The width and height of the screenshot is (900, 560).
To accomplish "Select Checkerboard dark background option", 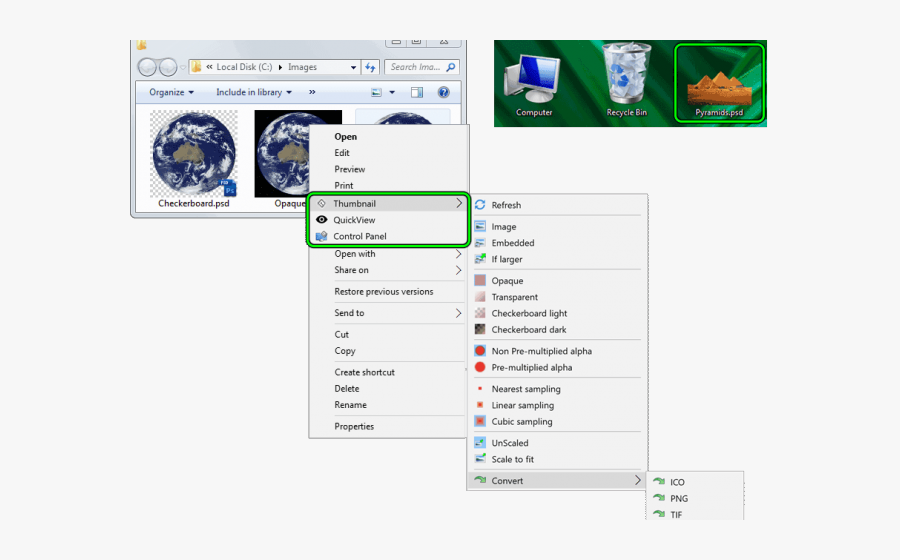I will point(528,329).
